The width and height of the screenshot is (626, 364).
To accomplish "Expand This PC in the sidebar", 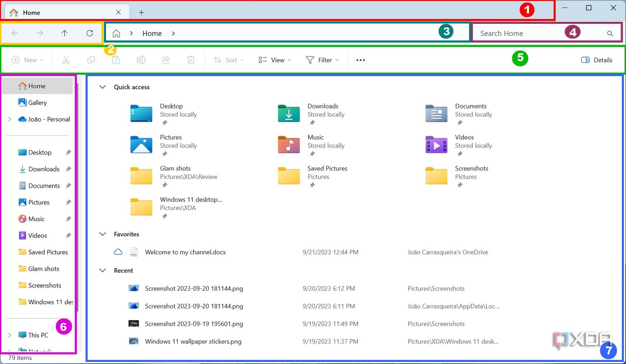I will 9,335.
